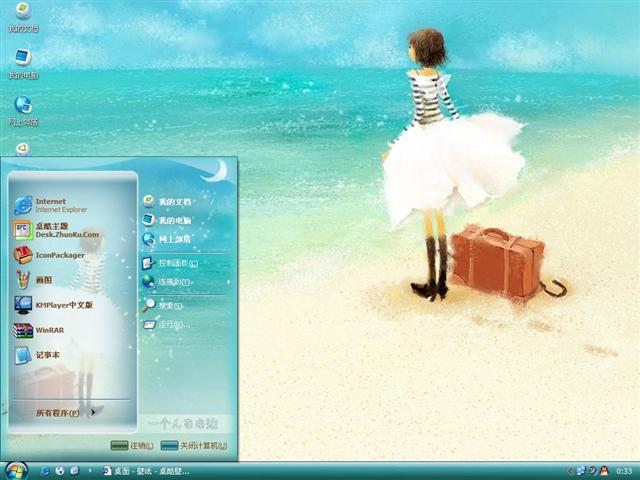This screenshot has width=640, height=480.
Task: Open 我的文档 in Start menu right pane
Action: pyautogui.click(x=167, y=202)
